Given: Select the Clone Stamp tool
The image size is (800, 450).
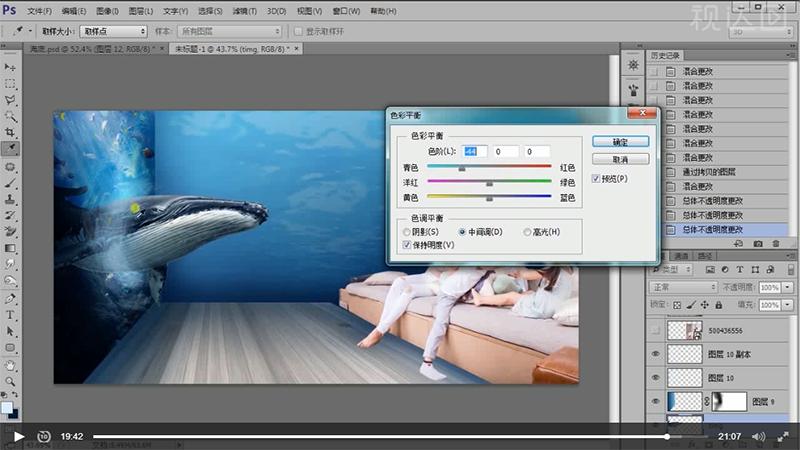Looking at the screenshot, I should [x=10, y=199].
